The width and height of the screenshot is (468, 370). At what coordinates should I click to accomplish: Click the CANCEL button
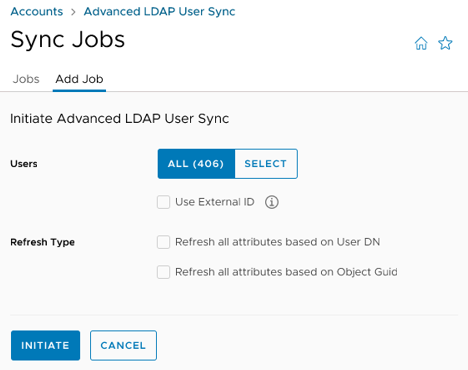[123, 345]
